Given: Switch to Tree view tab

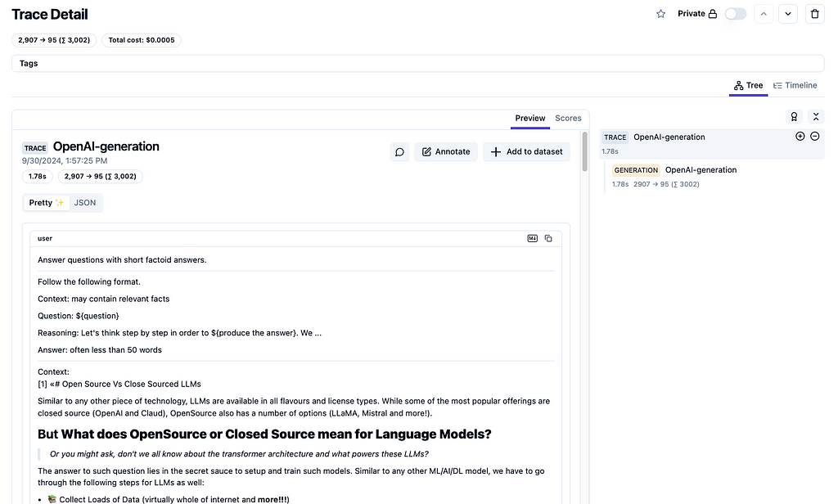Looking at the screenshot, I should click(748, 86).
